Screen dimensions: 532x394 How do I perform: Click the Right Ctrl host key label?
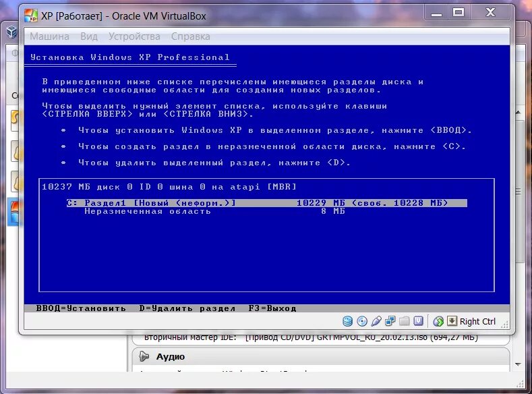(x=477, y=321)
